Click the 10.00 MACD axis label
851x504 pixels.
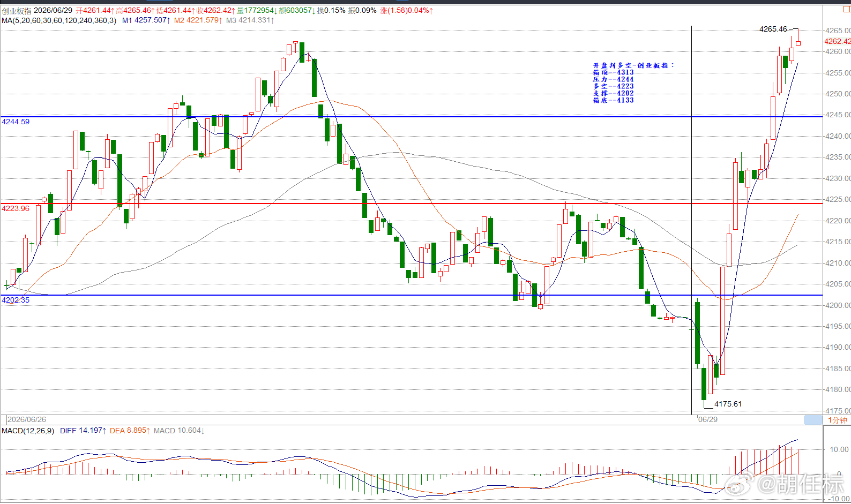(x=839, y=449)
